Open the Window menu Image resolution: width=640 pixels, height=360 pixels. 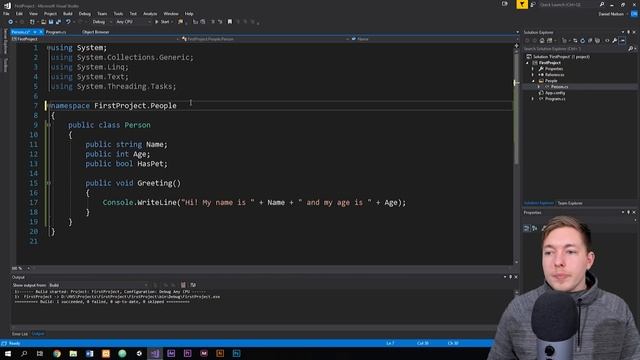pyautogui.click(x=171, y=13)
